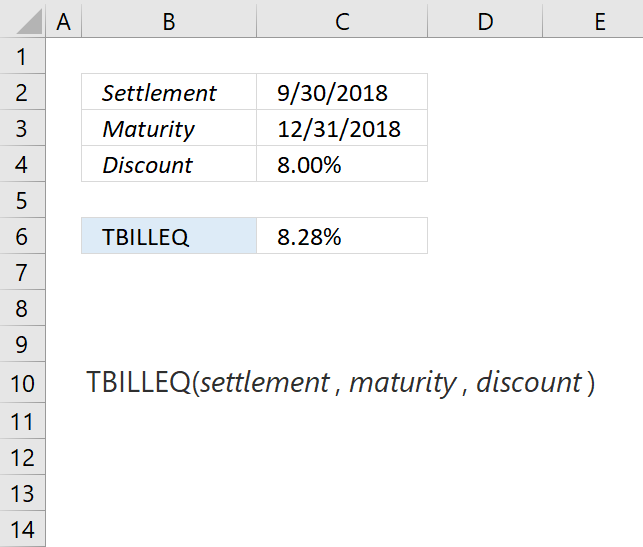Select the 12/31/2018 maturity date cell
This screenshot has width=643, height=547.
coord(342,128)
